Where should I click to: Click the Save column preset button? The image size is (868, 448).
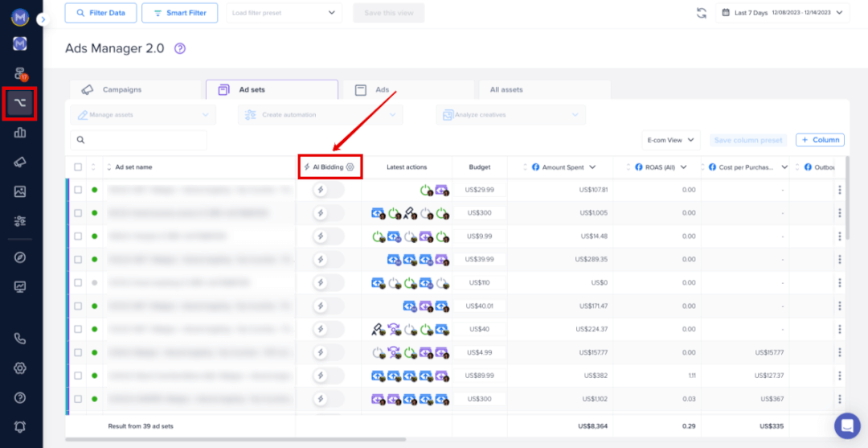[x=748, y=140]
